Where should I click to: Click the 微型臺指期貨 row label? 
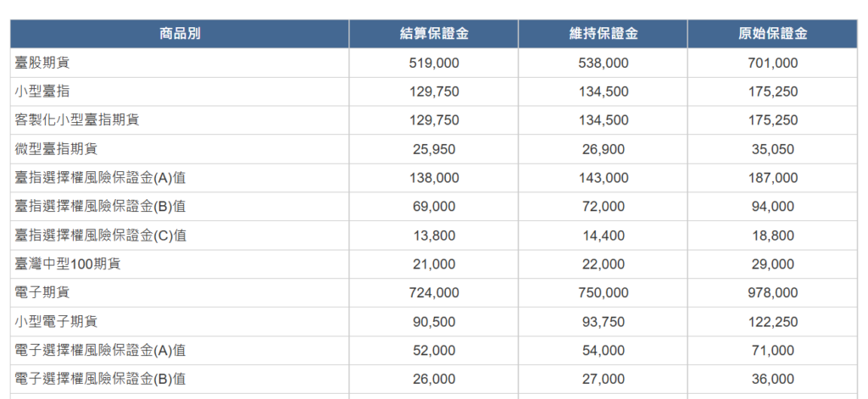click(x=56, y=149)
